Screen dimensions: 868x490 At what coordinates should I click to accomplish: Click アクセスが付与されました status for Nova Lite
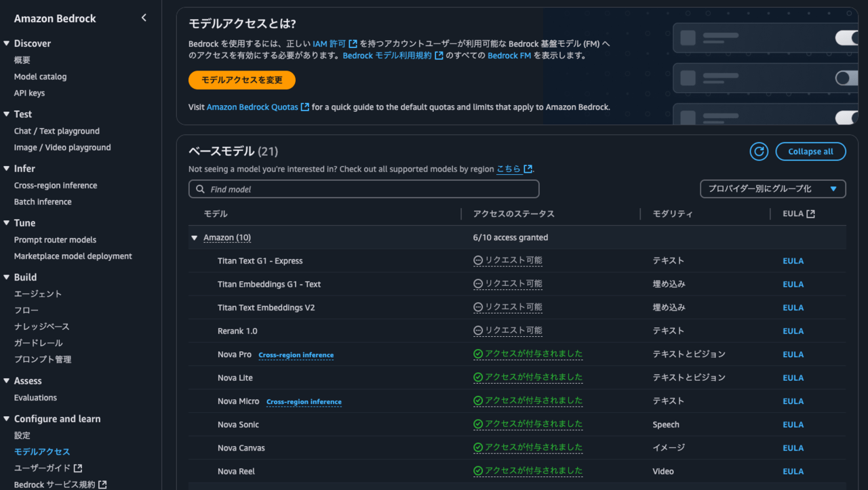pyautogui.click(x=528, y=377)
